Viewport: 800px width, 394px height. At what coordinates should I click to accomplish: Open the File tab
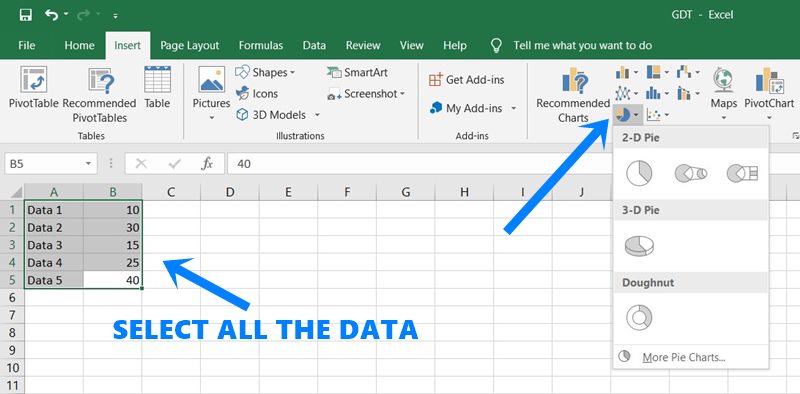27,45
